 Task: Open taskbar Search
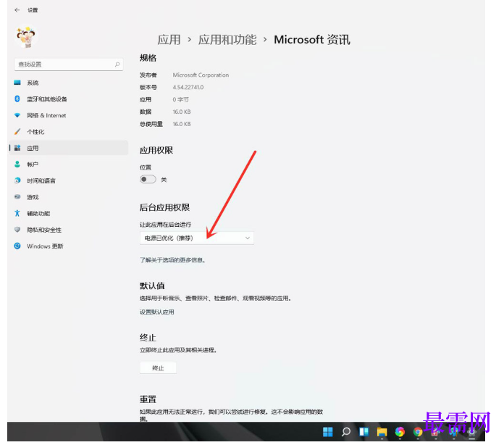346,432
